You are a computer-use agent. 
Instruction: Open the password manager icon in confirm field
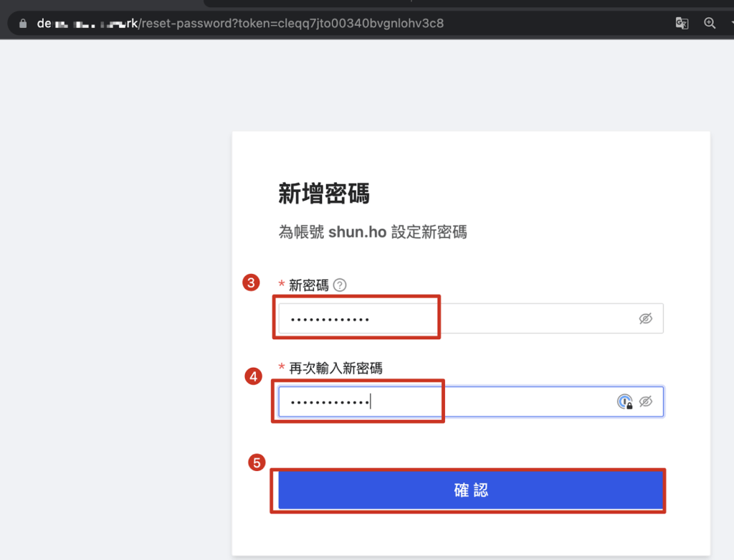point(625,402)
